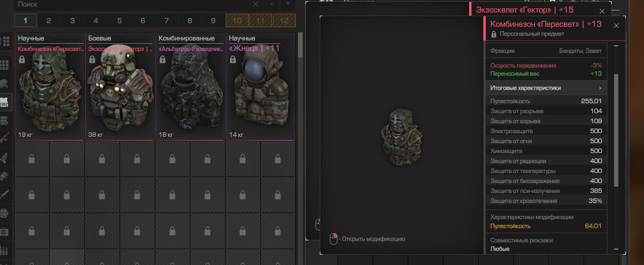This screenshot has height=265, width=644.
Task: Click the sort up arrow near search
Action: [272, 4]
